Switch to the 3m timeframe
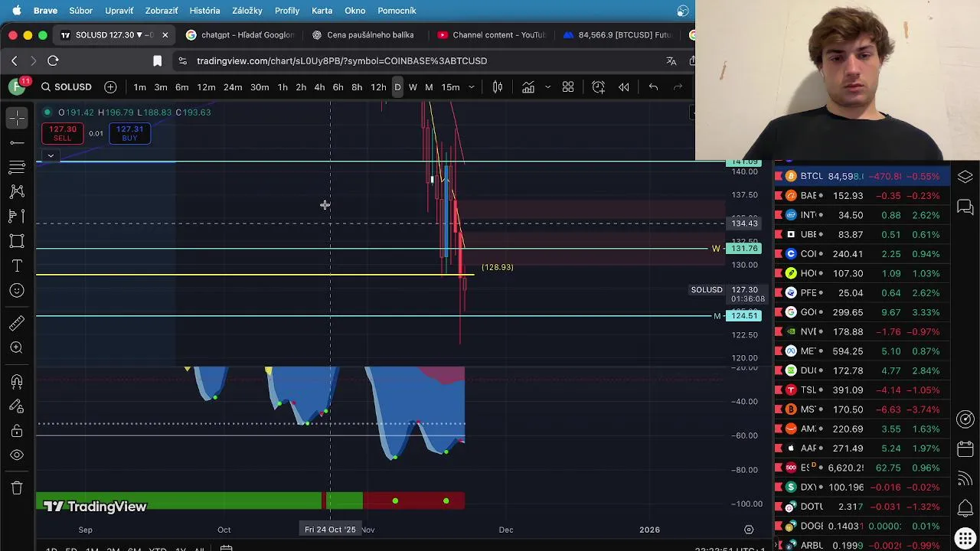Viewport: 980px width, 551px height. point(161,87)
